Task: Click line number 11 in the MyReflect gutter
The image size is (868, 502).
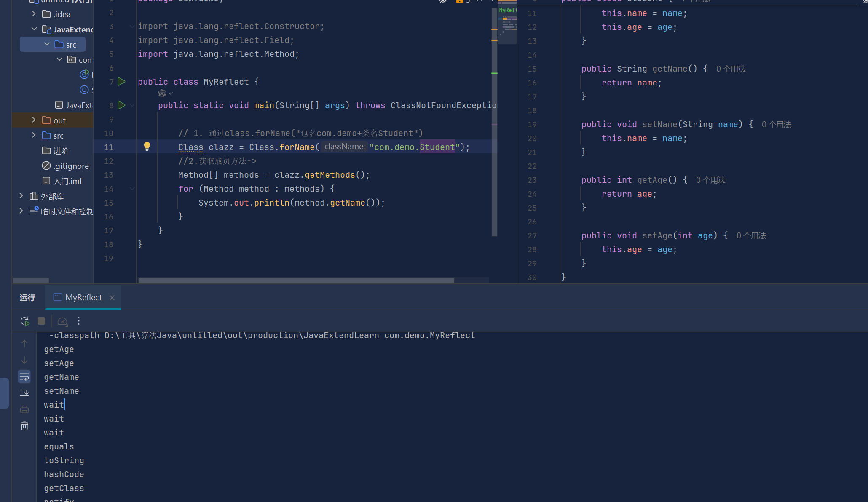Action: click(x=109, y=147)
